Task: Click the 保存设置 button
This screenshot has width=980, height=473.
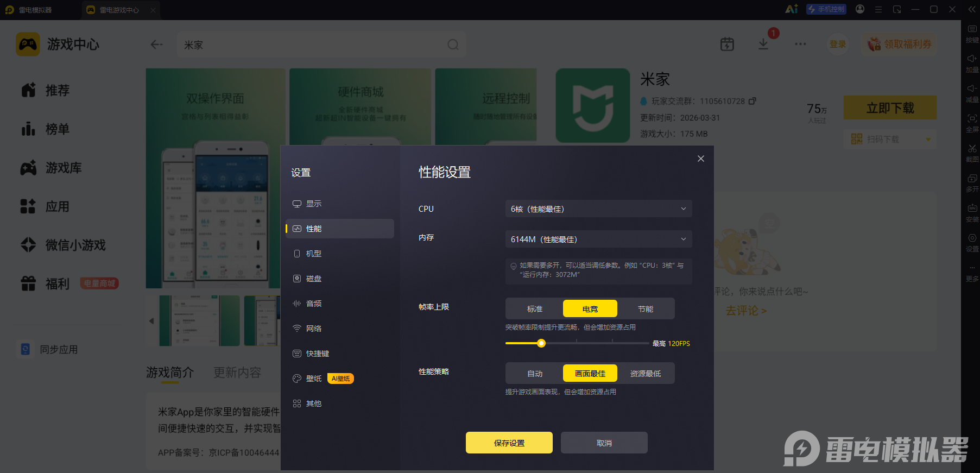Action: pos(509,443)
